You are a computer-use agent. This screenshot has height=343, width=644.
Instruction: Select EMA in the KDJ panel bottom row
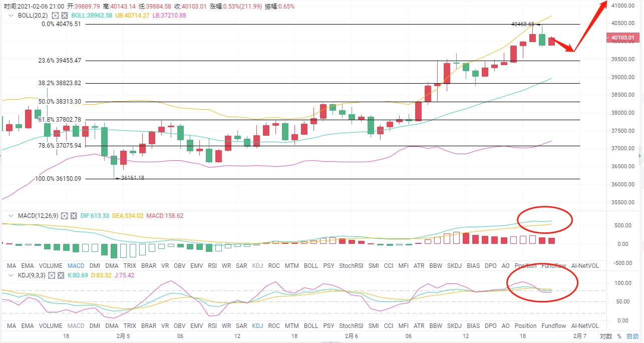click(28, 325)
